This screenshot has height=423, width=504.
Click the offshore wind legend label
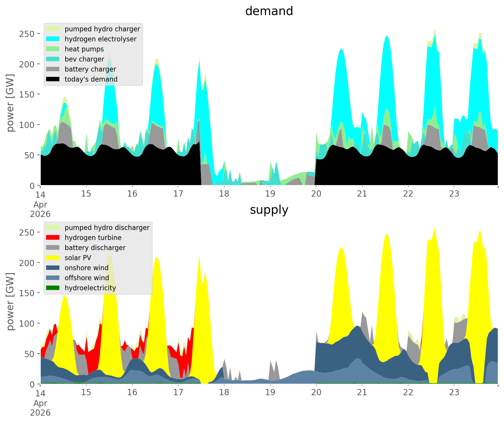point(87,278)
